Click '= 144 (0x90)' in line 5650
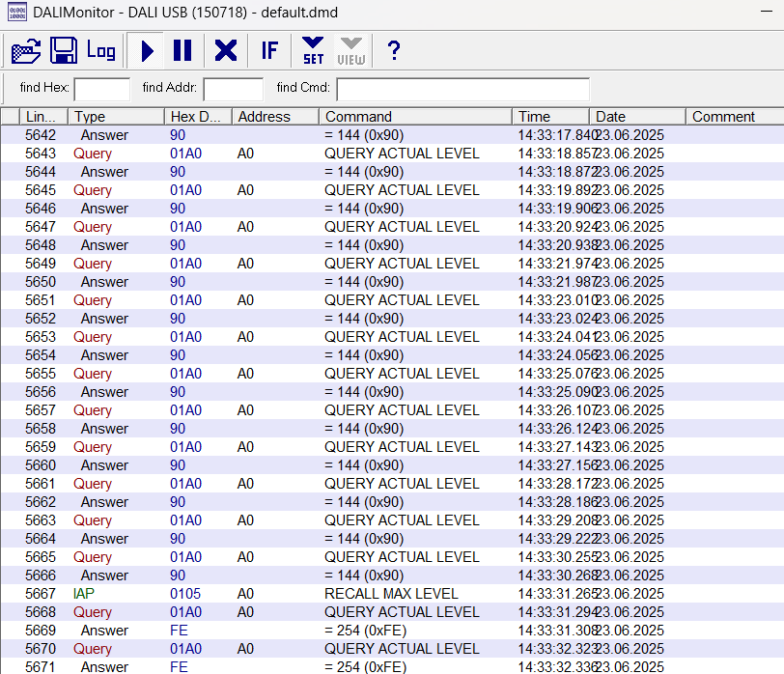Image resolution: width=784 pixels, height=674 pixels. (364, 282)
